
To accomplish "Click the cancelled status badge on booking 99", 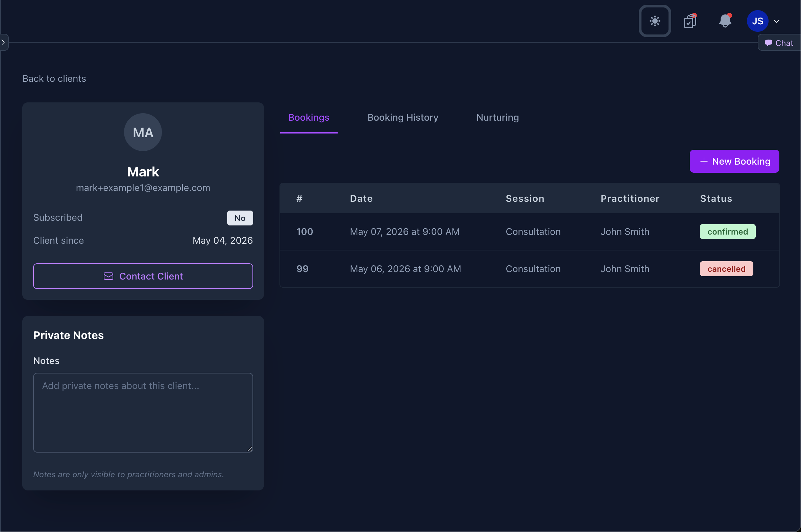I will tap(726, 269).
